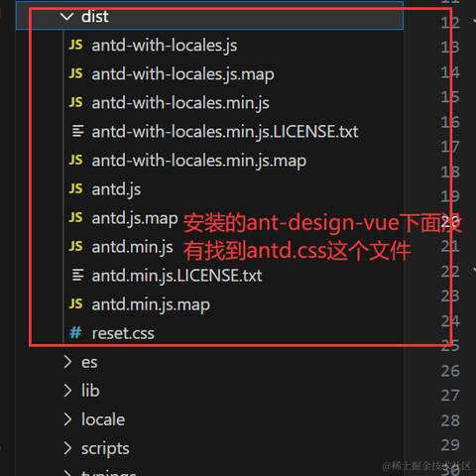Open antd.min.js file
The image size is (476, 476).
tap(132, 247)
